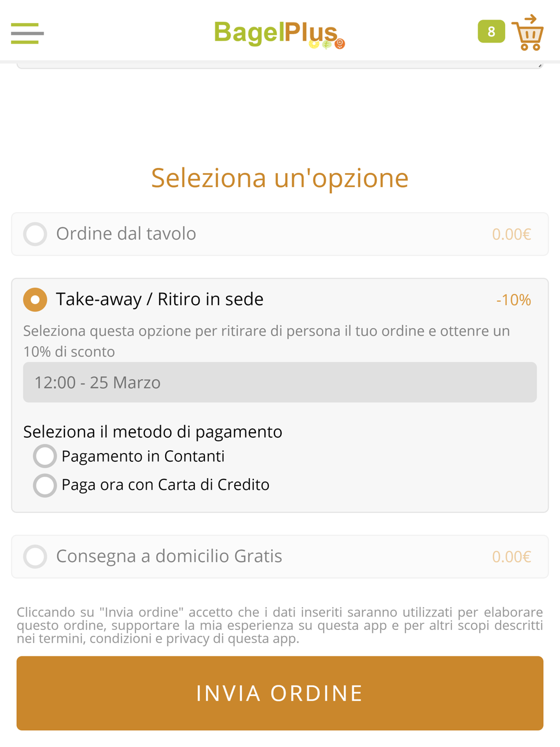
Task: Select Consegna a domicilio Gratis radio button
Action: click(x=35, y=557)
